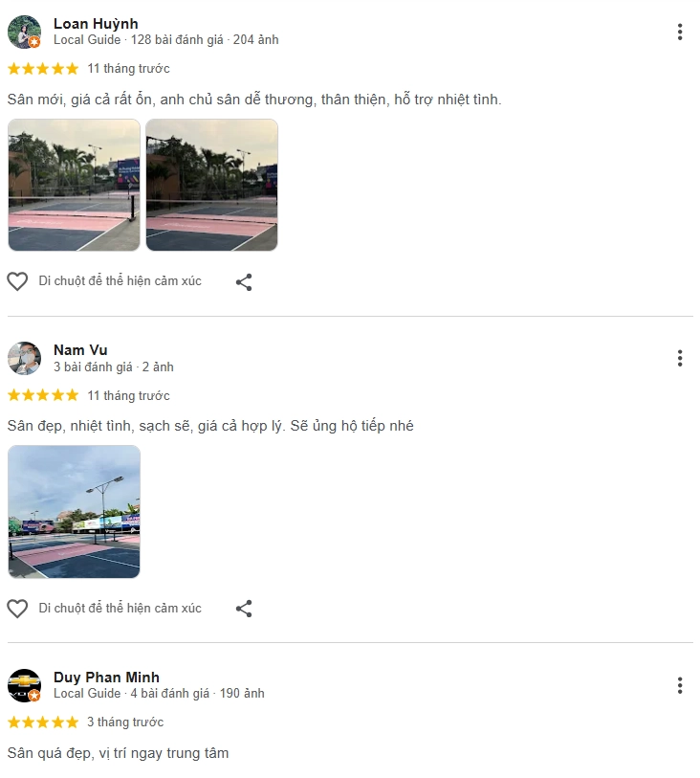View Loan Huỳnh's first court photo
This screenshot has width=700, height=778.
pos(75,185)
